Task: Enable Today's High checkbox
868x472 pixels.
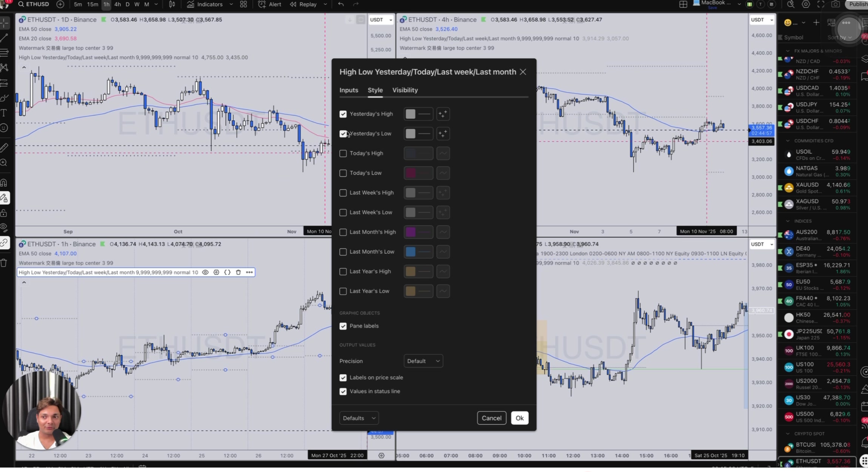Action: pos(343,153)
